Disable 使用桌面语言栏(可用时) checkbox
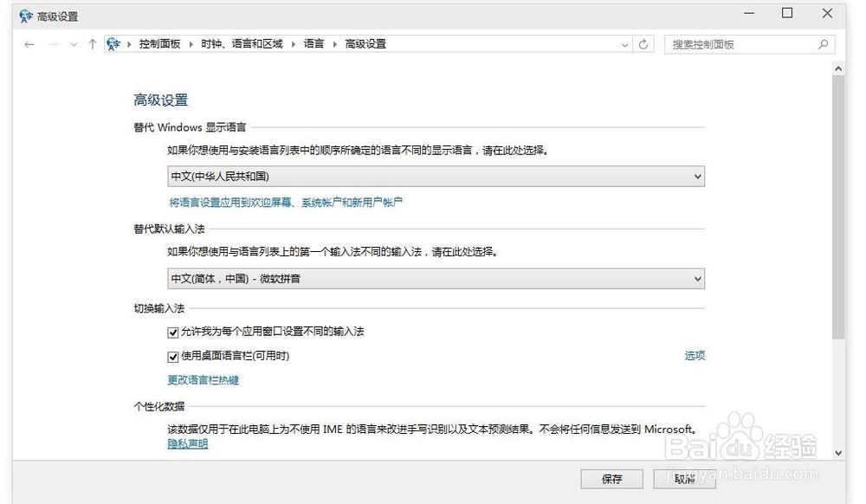This screenshot has width=866, height=504. click(x=174, y=355)
